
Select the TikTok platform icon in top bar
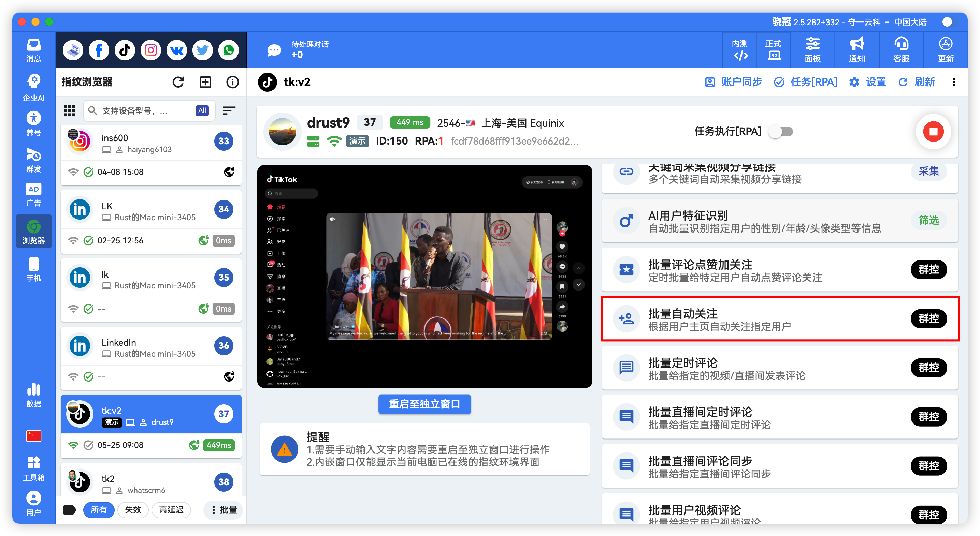pos(125,50)
